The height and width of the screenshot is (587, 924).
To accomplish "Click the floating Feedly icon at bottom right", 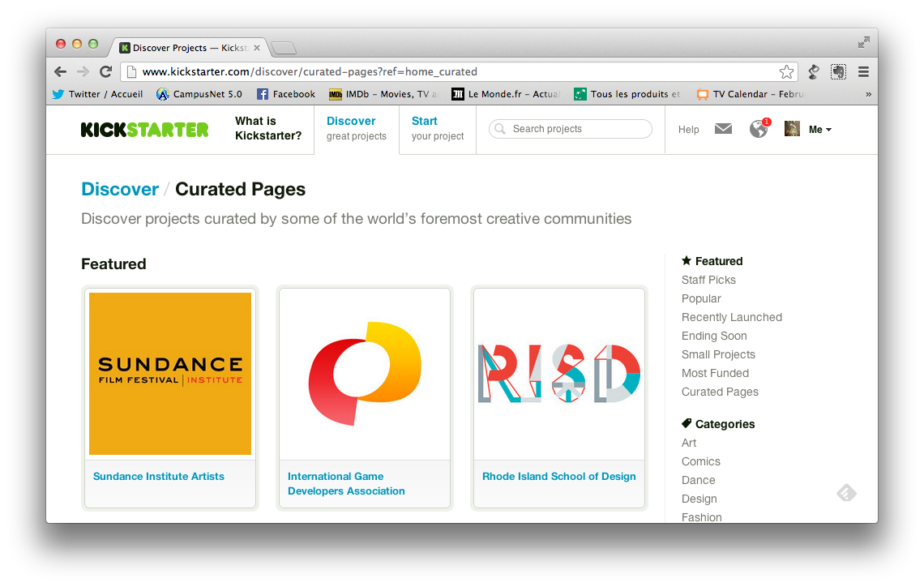I will (x=846, y=493).
